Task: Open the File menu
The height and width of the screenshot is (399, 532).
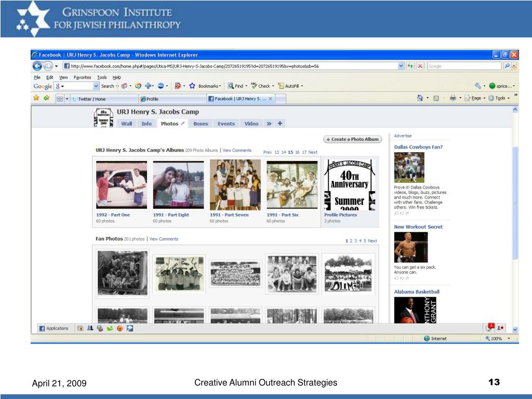Action: tap(37, 77)
